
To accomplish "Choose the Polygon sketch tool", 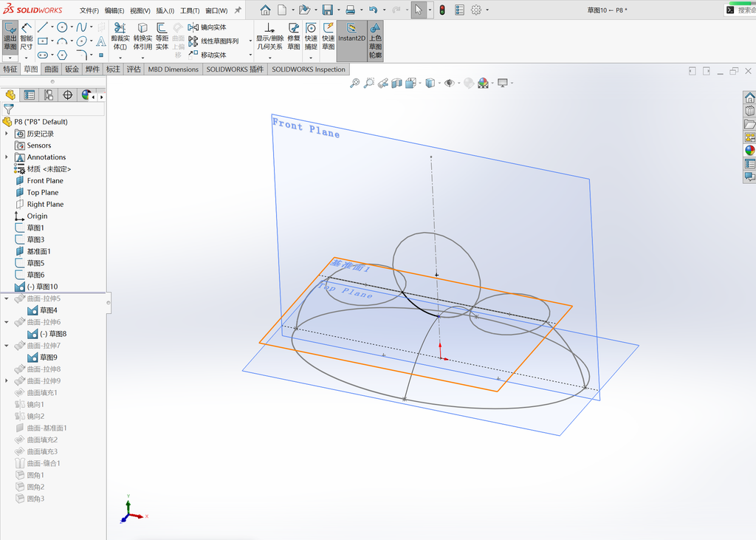I will 62,55.
